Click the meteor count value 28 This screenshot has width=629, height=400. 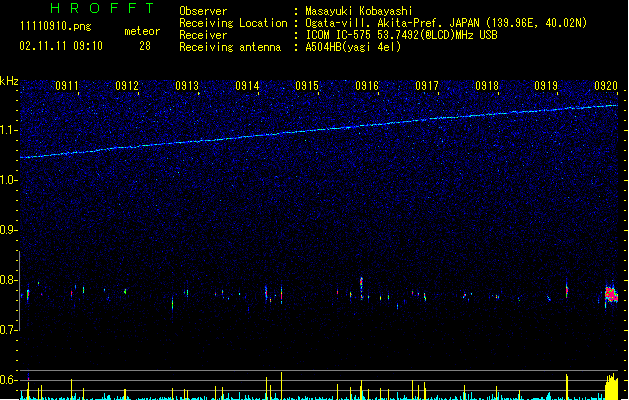145,46
